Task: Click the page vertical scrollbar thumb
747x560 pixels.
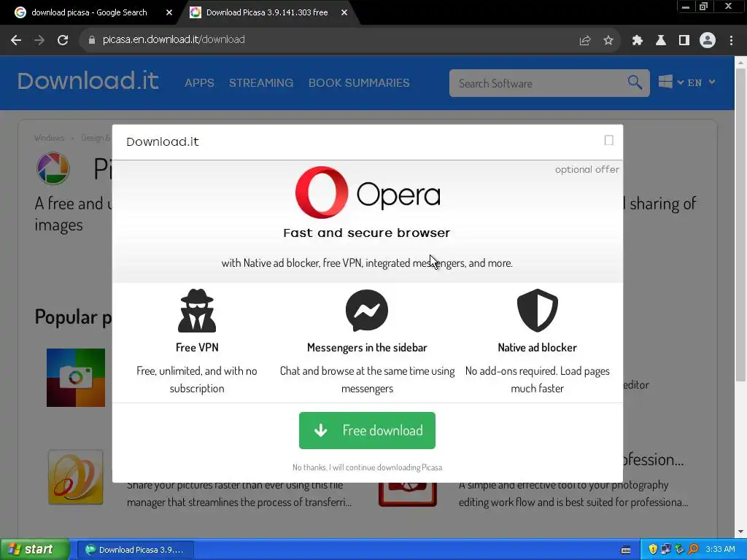Action: point(741,224)
